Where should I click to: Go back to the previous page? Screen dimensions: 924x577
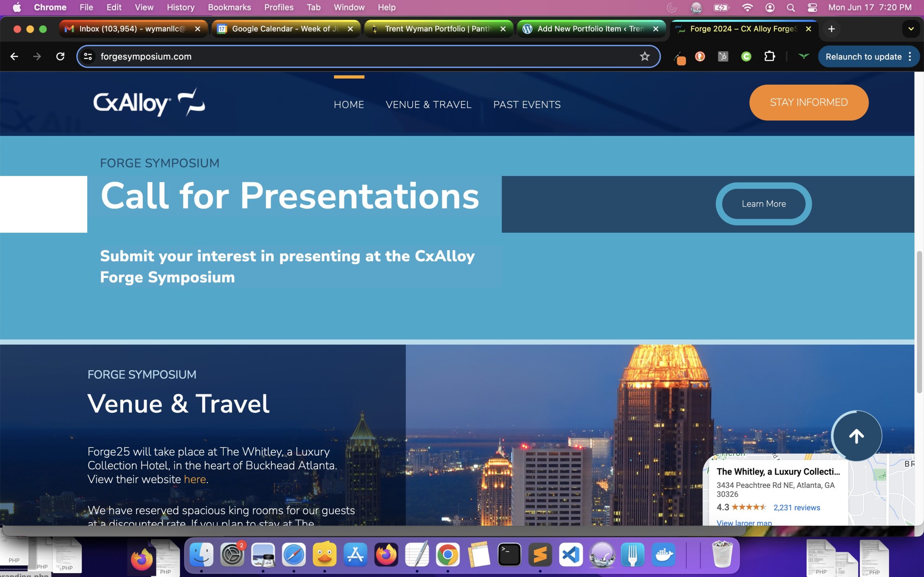(x=14, y=57)
